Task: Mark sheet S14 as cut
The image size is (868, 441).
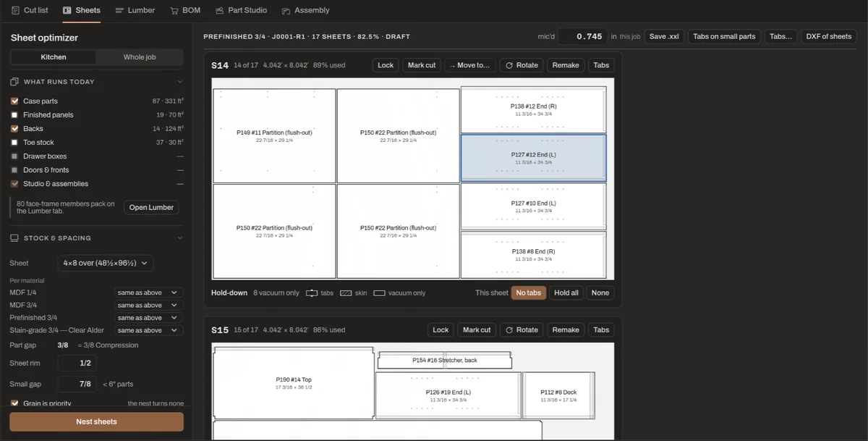Action: click(422, 65)
